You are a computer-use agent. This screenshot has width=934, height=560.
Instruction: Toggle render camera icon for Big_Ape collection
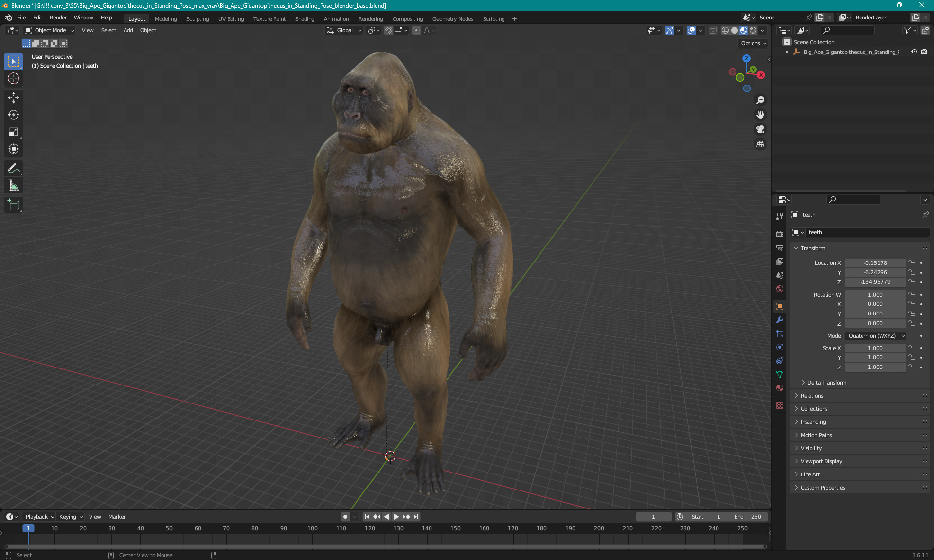(x=924, y=52)
